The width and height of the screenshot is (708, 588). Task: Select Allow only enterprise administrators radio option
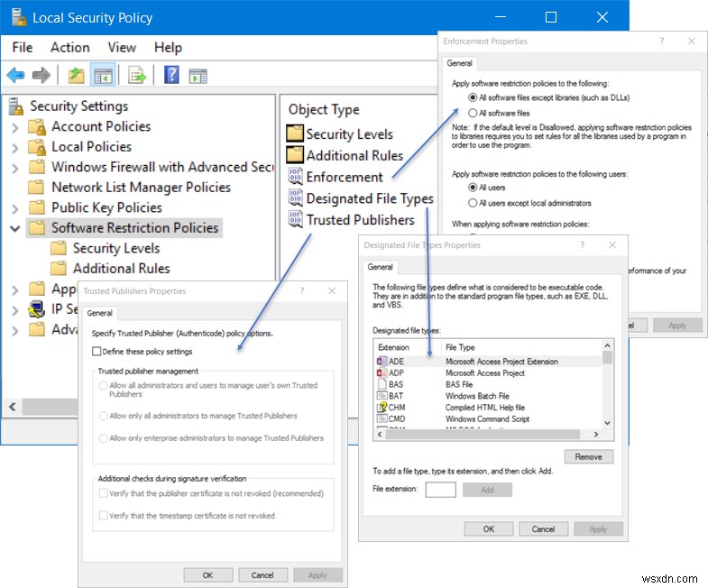[104, 438]
